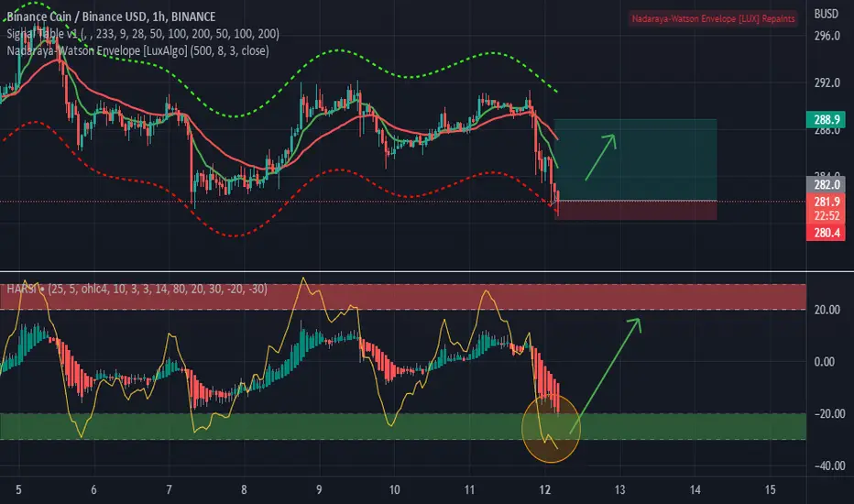Click the Nadaraya-Watson Envelope Repaints warning label
Screen dimensions: 854x504
tap(713, 18)
